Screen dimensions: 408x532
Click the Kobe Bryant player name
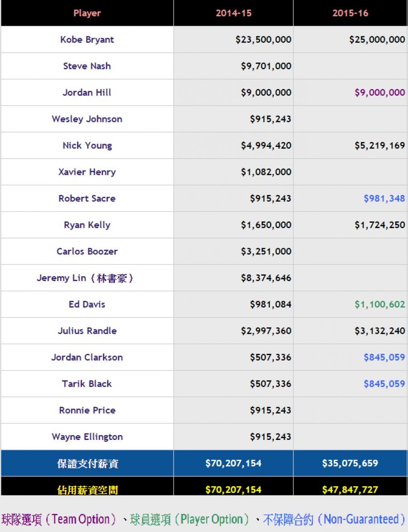coord(87,39)
